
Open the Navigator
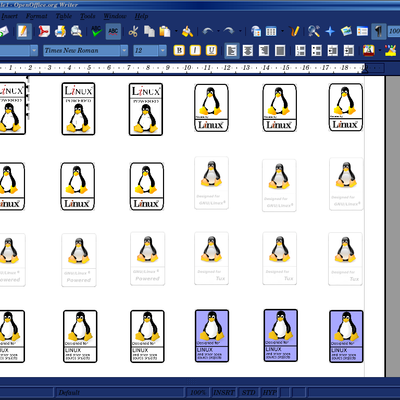tap(330, 32)
